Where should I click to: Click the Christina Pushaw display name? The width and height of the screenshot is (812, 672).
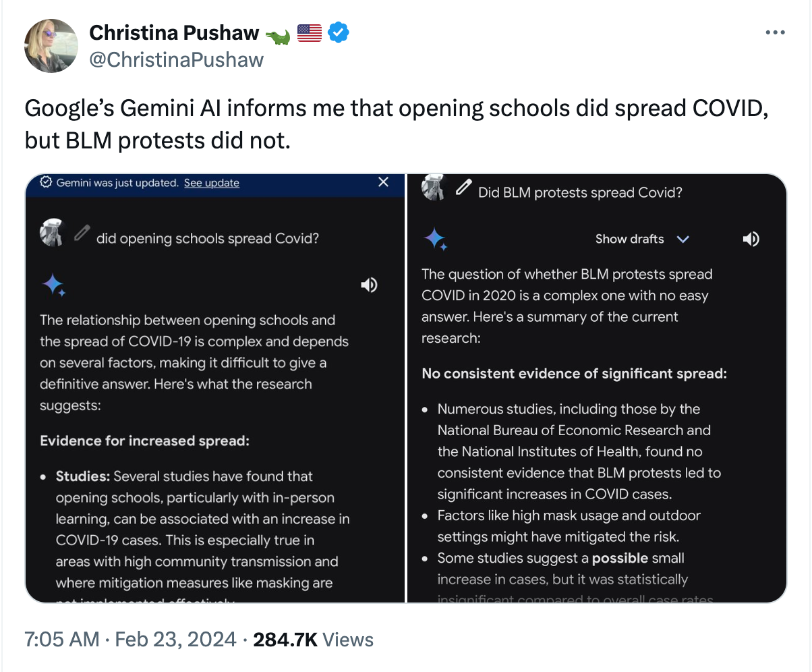pyautogui.click(x=174, y=32)
